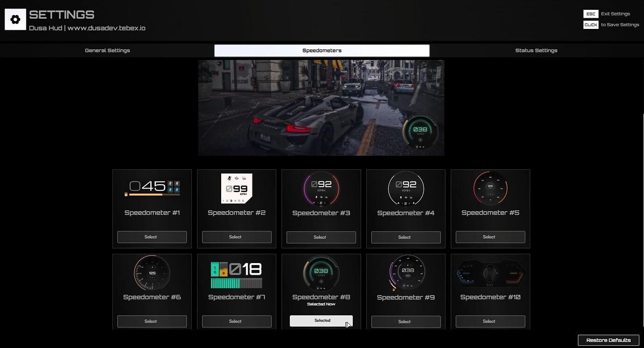644x348 pixels.
Task: Select Speedometer #1
Action: point(151,237)
